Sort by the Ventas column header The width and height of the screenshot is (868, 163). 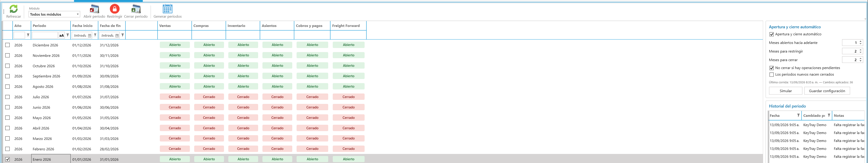coord(175,26)
